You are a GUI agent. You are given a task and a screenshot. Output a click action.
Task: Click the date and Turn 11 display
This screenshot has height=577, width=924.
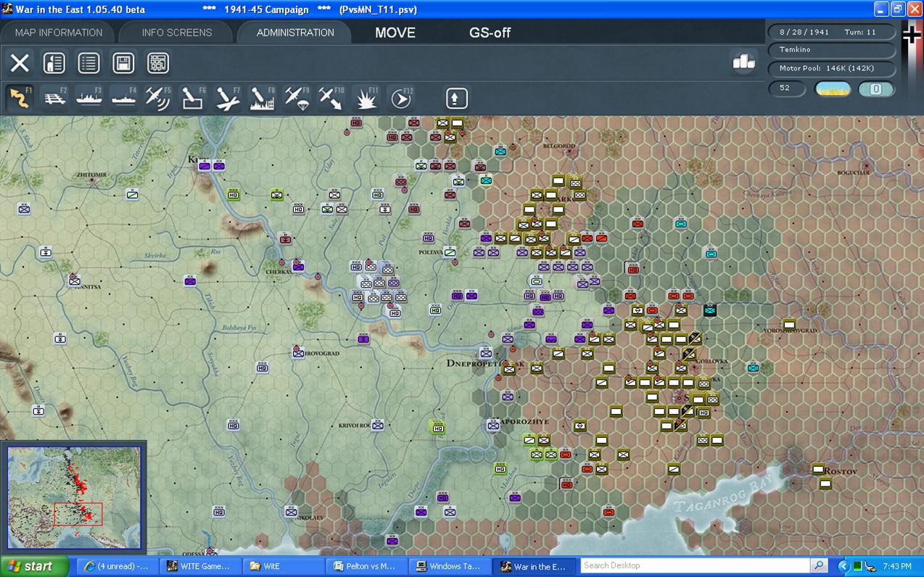pyautogui.click(x=831, y=32)
